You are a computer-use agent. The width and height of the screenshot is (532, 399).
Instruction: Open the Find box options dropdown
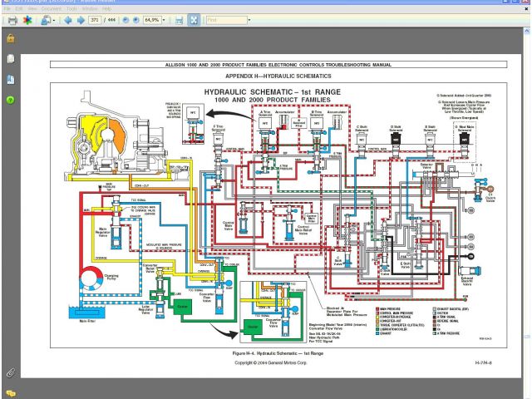pyautogui.click(x=250, y=19)
